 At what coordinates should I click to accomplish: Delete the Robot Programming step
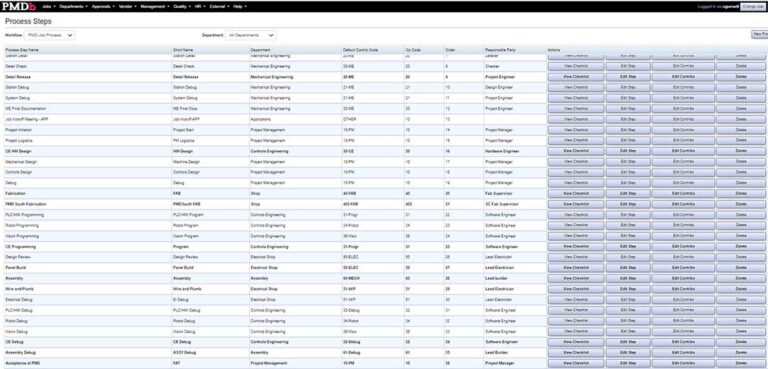[x=741, y=225]
